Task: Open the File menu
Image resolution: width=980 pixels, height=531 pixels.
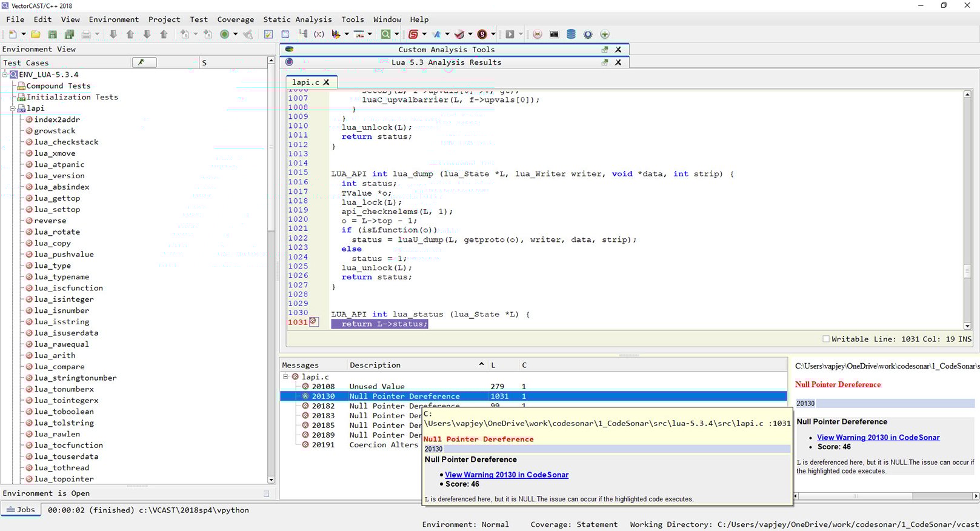Action: (15, 19)
